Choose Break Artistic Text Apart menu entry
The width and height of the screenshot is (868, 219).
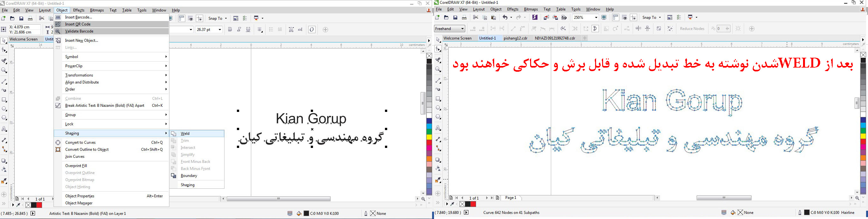click(111, 106)
